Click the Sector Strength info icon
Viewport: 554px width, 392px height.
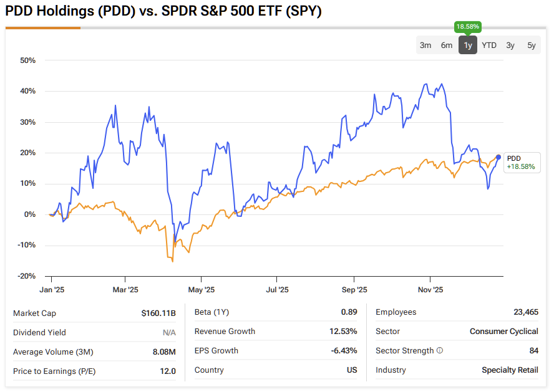(440, 351)
